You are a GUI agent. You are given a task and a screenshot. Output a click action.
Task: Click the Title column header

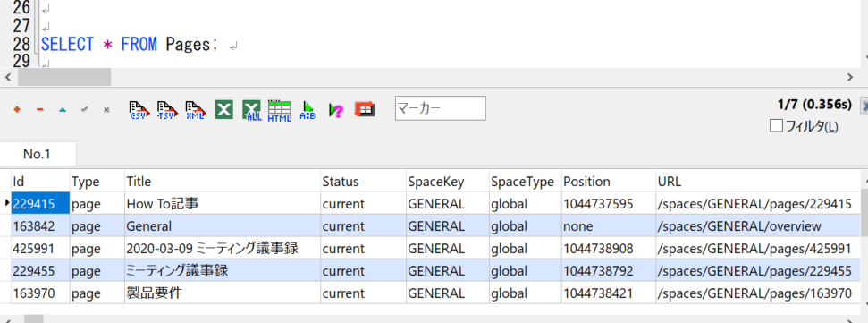tap(223, 181)
